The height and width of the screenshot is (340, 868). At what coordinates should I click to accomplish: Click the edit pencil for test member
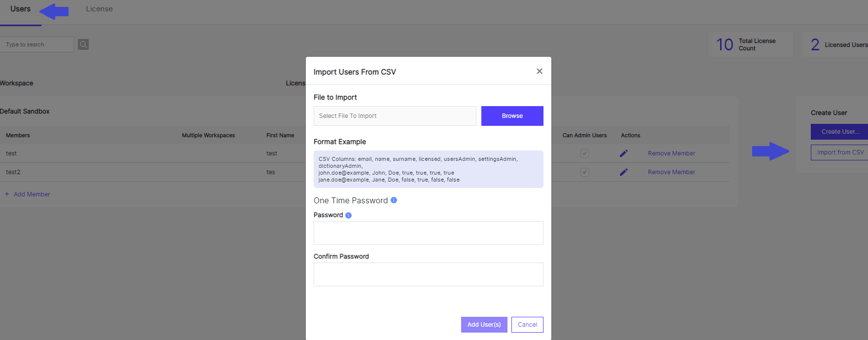pos(624,153)
